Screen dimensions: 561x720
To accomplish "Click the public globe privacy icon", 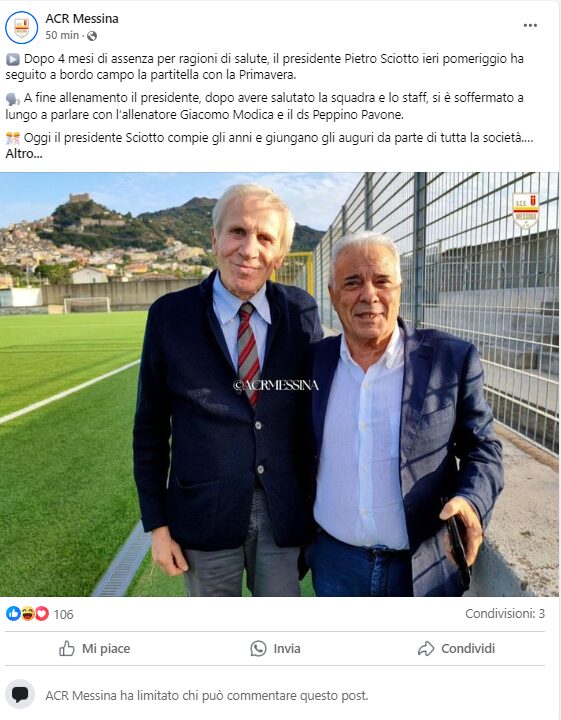I will point(92,36).
